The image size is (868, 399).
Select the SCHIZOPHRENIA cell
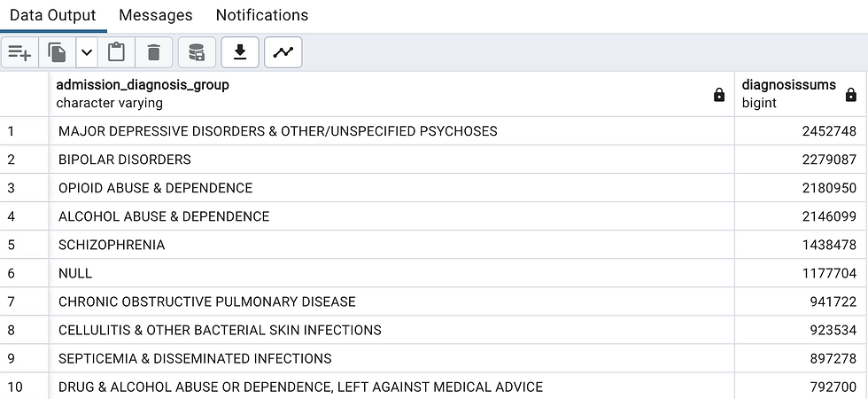click(391, 245)
